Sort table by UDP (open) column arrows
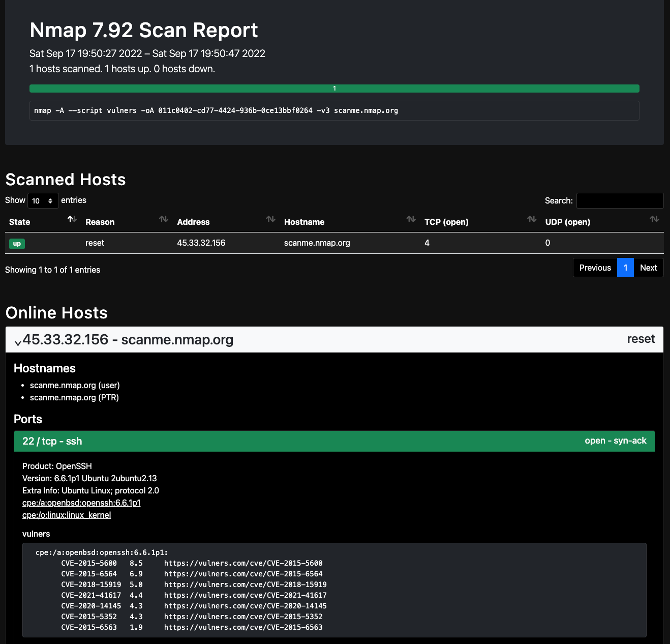This screenshot has height=644, width=670. point(655,219)
